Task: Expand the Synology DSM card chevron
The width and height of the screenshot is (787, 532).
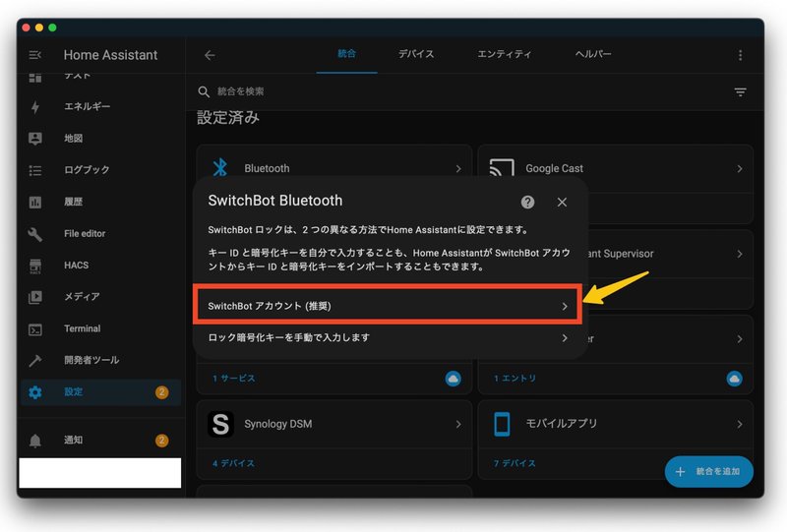Action: (458, 424)
